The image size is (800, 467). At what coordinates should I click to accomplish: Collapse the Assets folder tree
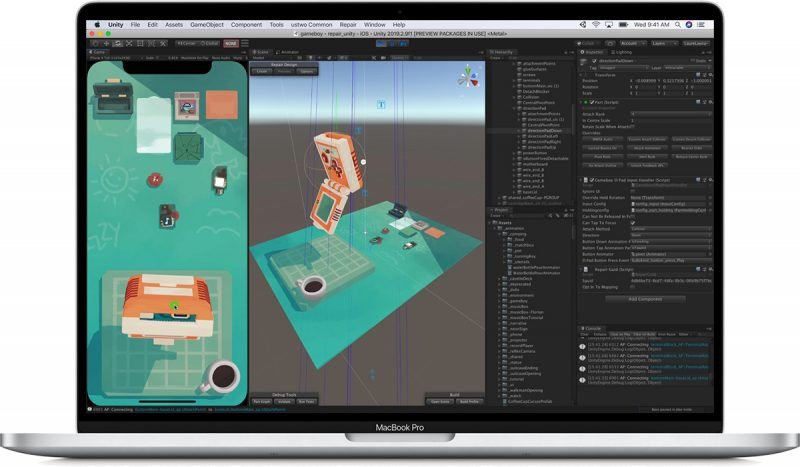490,223
